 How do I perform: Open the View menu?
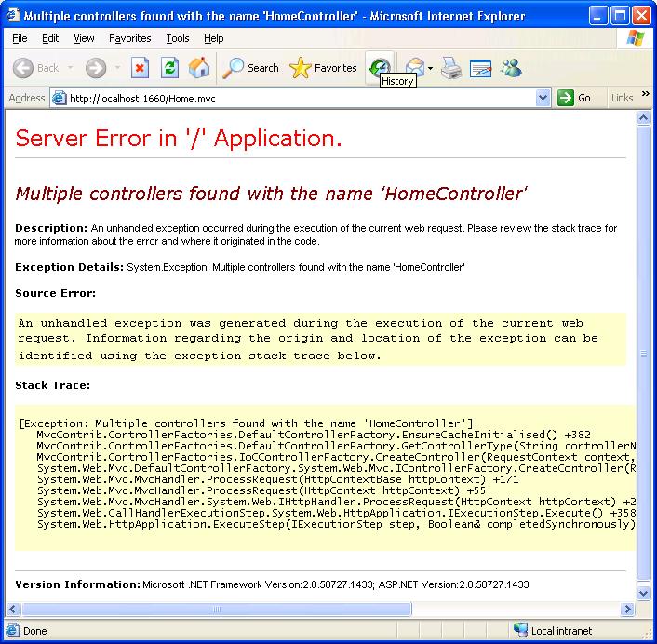click(x=84, y=38)
